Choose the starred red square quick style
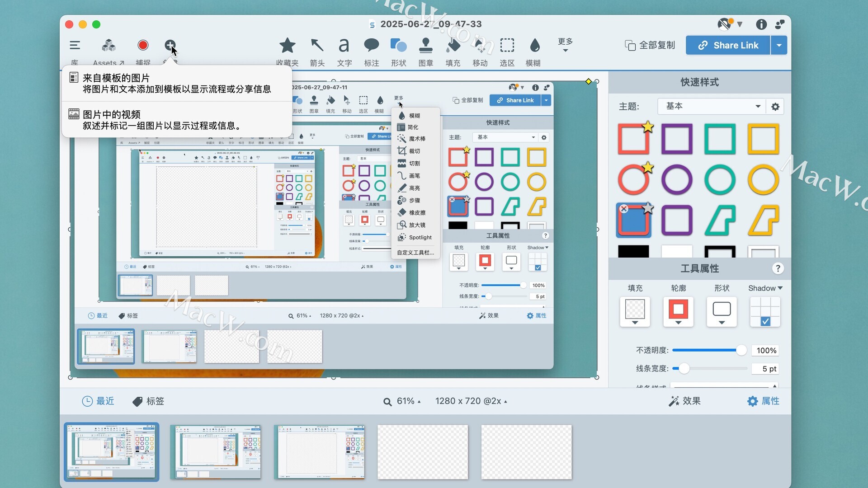Screen dimensions: 868x488 click(x=634, y=139)
